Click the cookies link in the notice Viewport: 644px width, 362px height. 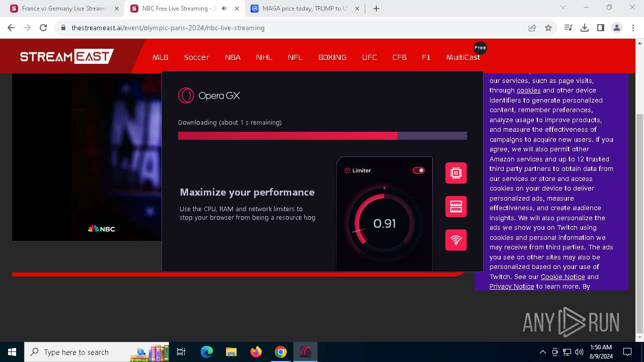point(528,90)
